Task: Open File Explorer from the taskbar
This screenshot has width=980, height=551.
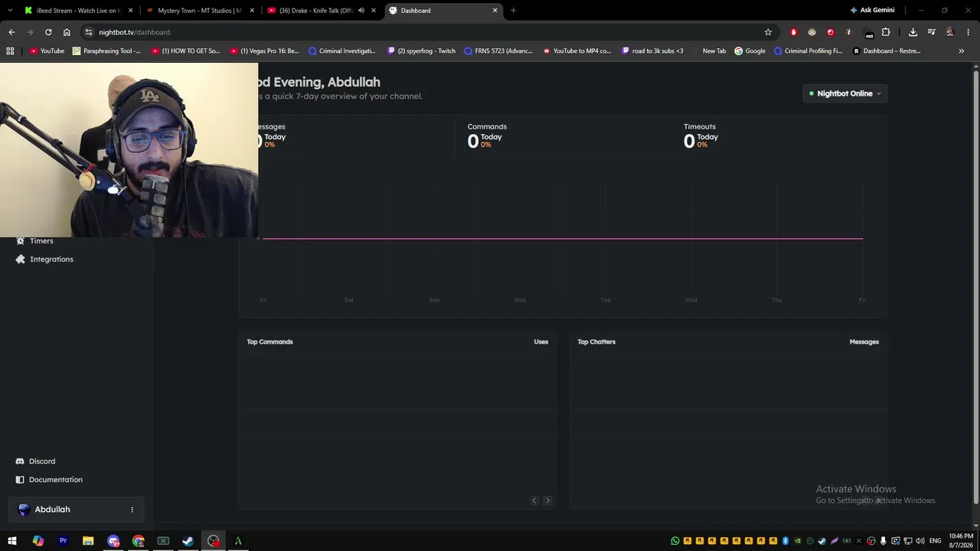Action: coord(88,541)
